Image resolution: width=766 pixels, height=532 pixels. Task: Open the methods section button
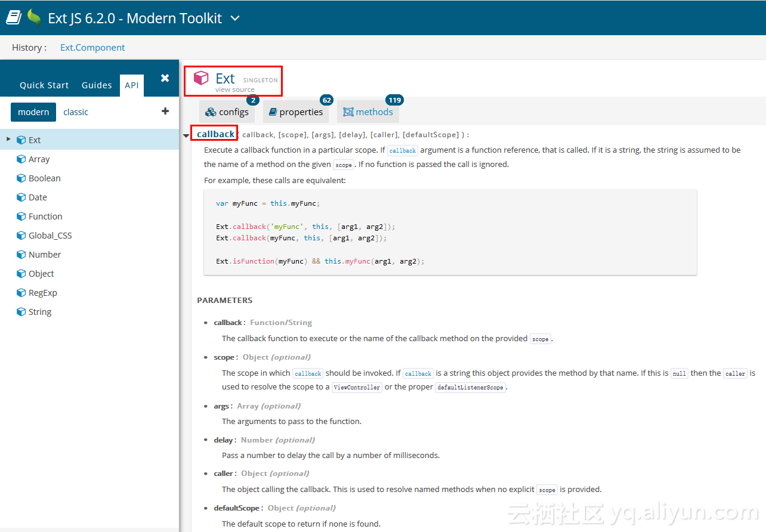pyautogui.click(x=368, y=112)
